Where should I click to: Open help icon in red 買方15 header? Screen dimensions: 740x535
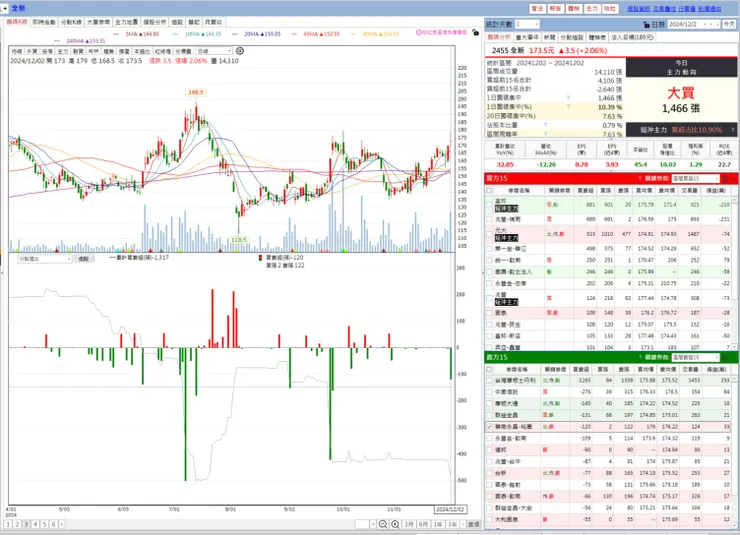[640, 178]
